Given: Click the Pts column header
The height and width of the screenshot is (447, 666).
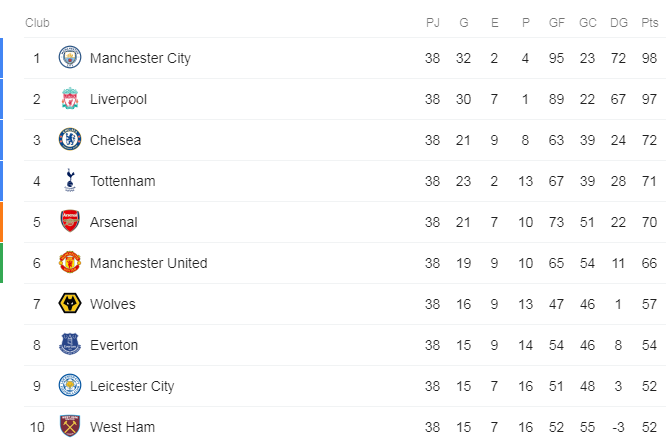Looking at the screenshot, I should click(x=649, y=23).
